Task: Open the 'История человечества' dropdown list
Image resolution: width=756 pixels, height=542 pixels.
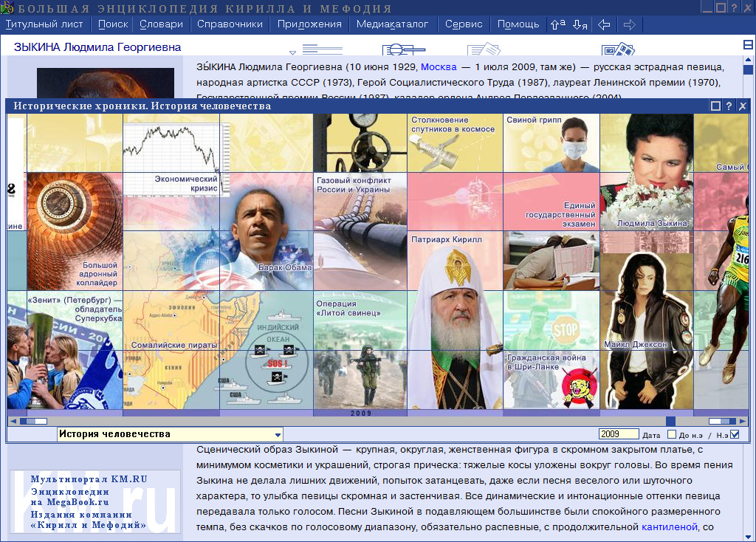Action: [278, 435]
